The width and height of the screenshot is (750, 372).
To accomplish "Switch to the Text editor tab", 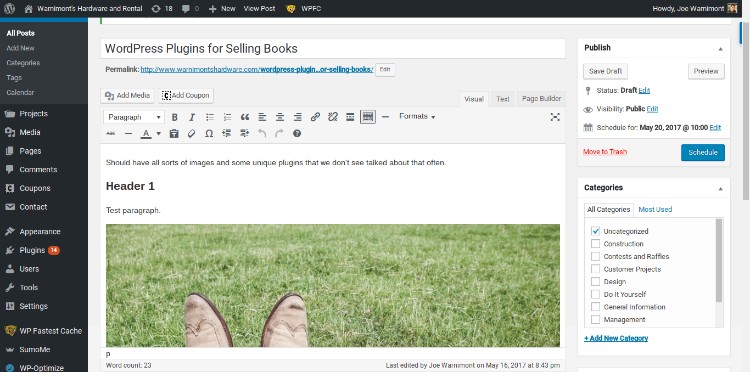I will pos(502,99).
